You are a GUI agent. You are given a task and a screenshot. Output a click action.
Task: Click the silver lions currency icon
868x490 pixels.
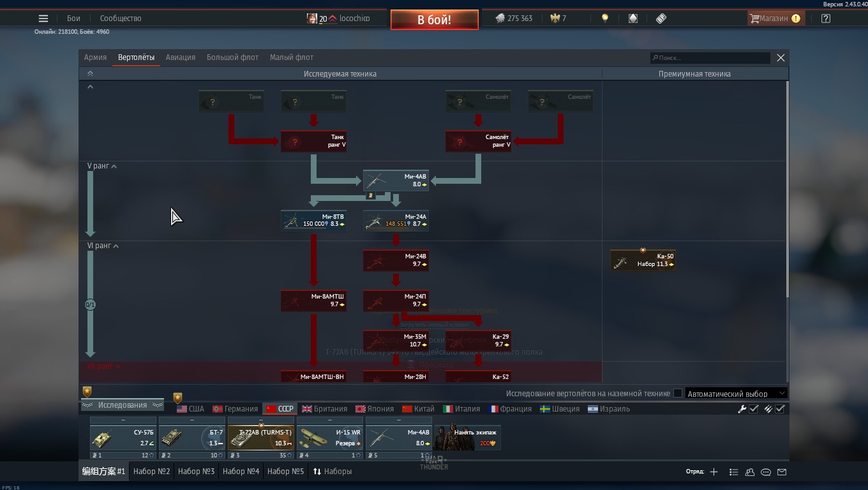pyautogui.click(x=500, y=19)
